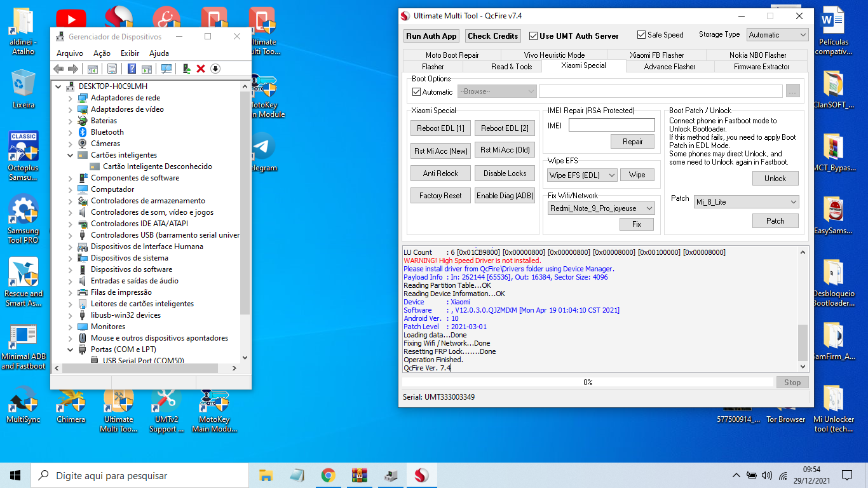Open Mi Unlocker tool folder icon
Viewport: 868px width, 488px height.
pos(834,409)
